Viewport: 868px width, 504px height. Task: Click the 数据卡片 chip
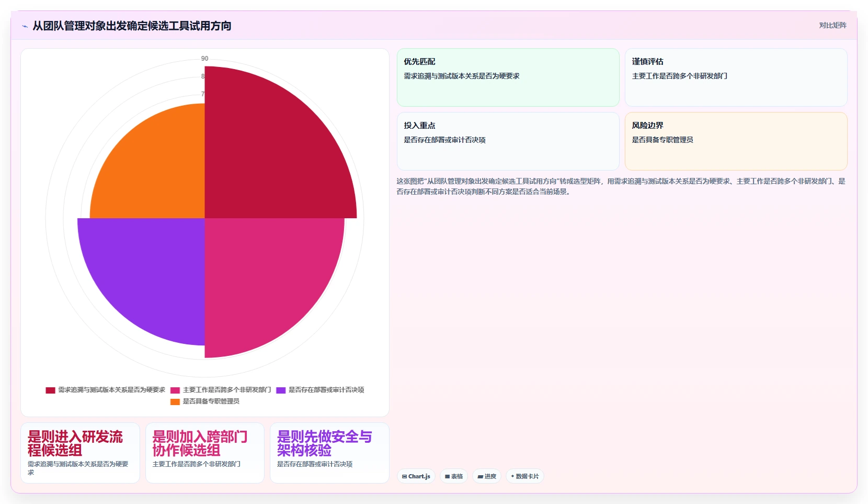pos(525,476)
